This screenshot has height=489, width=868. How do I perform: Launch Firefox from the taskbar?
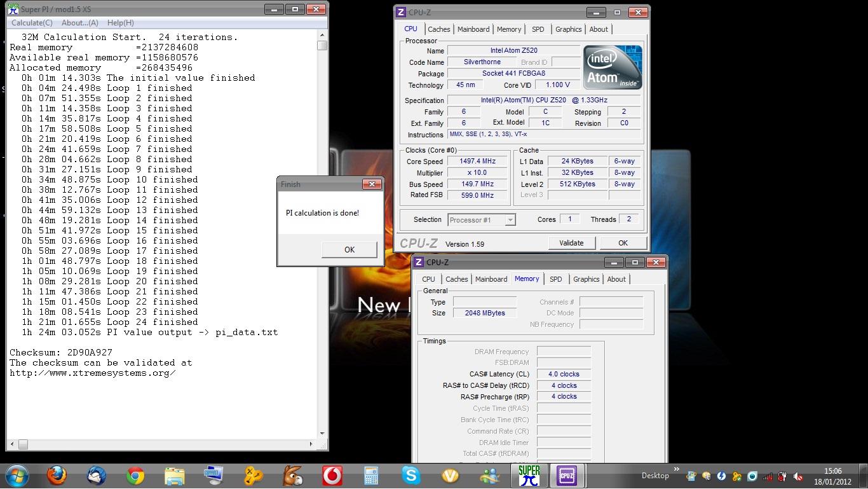[x=57, y=476]
